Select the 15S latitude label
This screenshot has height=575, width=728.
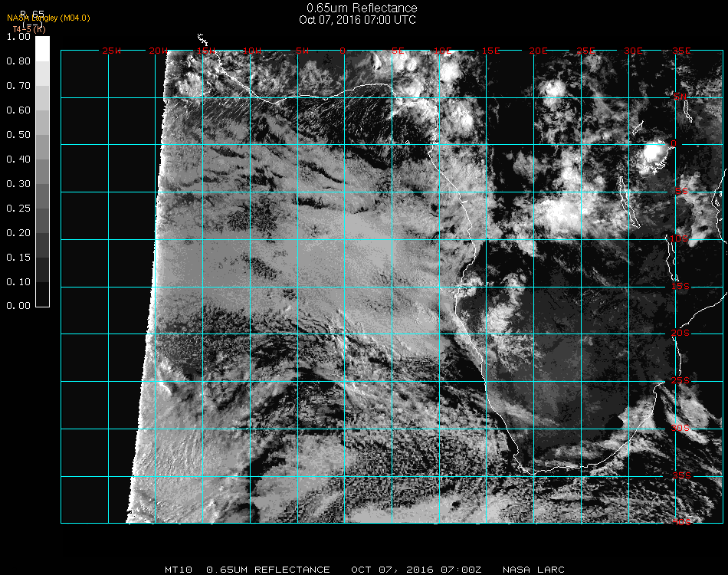(x=680, y=286)
